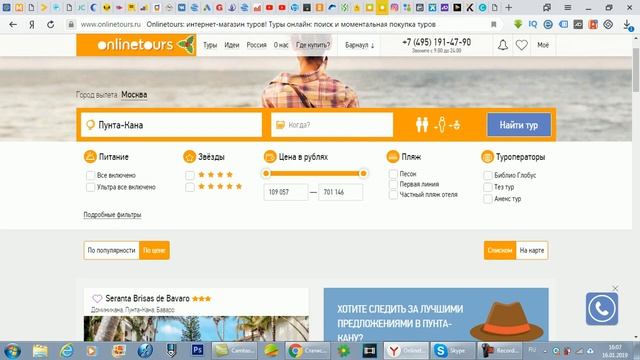The width and height of the screenshot is (640, 360).
Task: Open the Когда date picker
Action: point(332,124)
